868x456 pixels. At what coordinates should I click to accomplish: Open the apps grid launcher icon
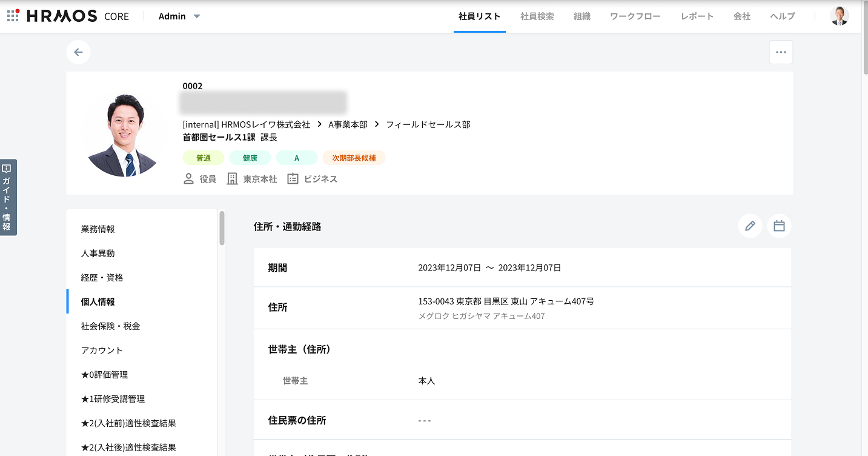pos(13,16)
